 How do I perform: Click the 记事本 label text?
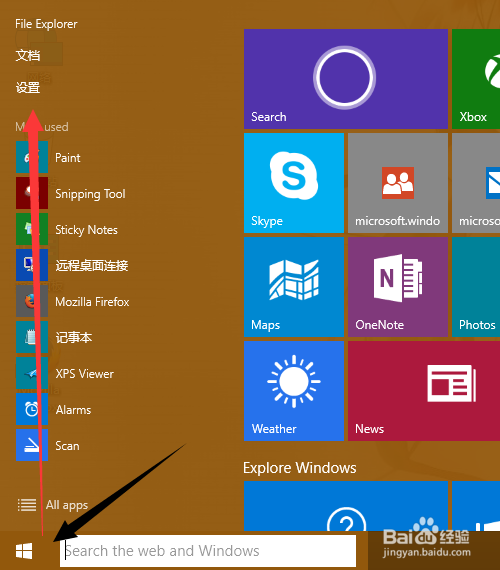coord(74,338)
